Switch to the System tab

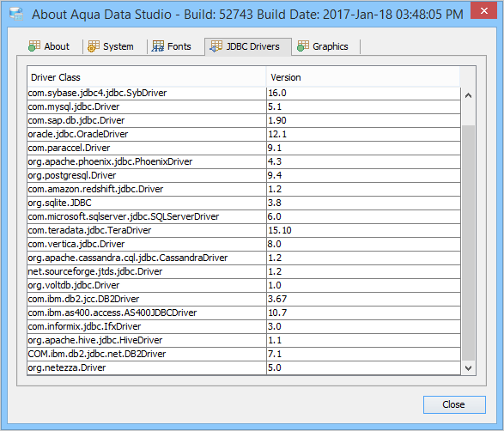111,46
